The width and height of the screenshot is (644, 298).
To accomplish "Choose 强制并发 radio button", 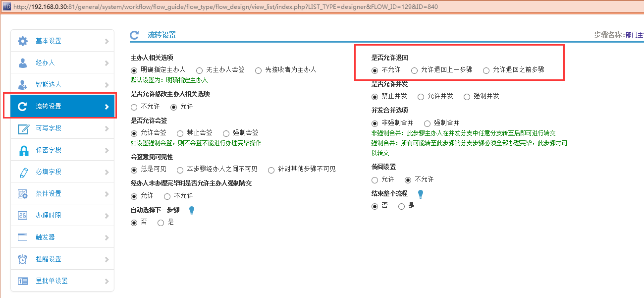I will click(467, 97).
